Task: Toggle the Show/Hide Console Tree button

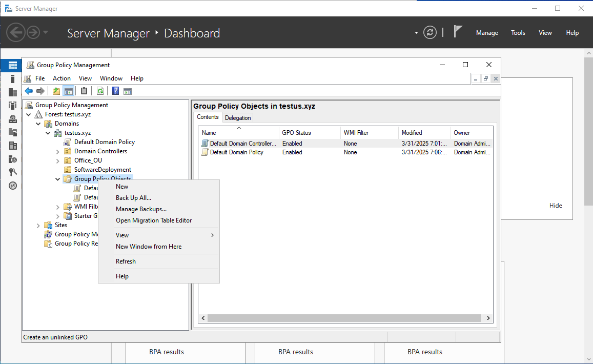Action: click(x=69, y=91)
